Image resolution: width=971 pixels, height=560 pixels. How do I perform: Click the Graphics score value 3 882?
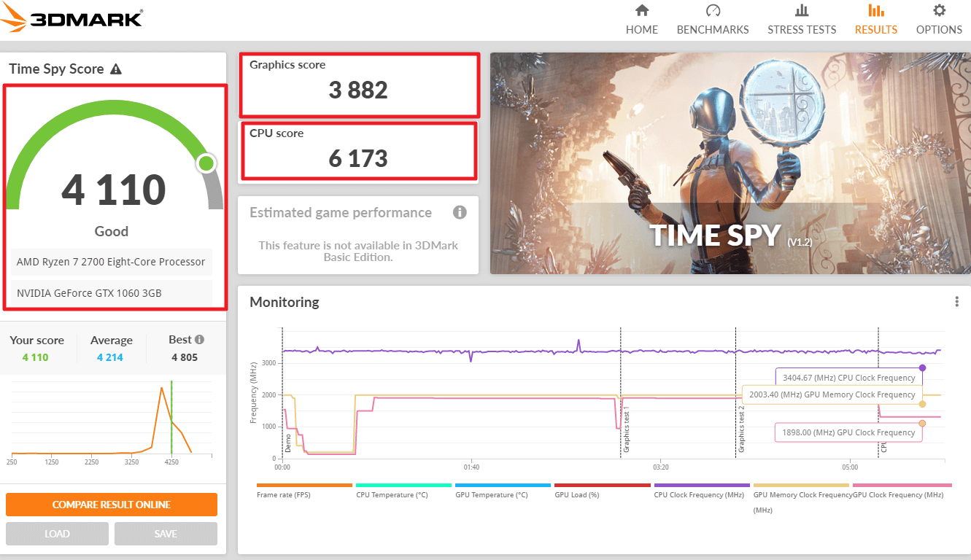[x=358, y=90]
